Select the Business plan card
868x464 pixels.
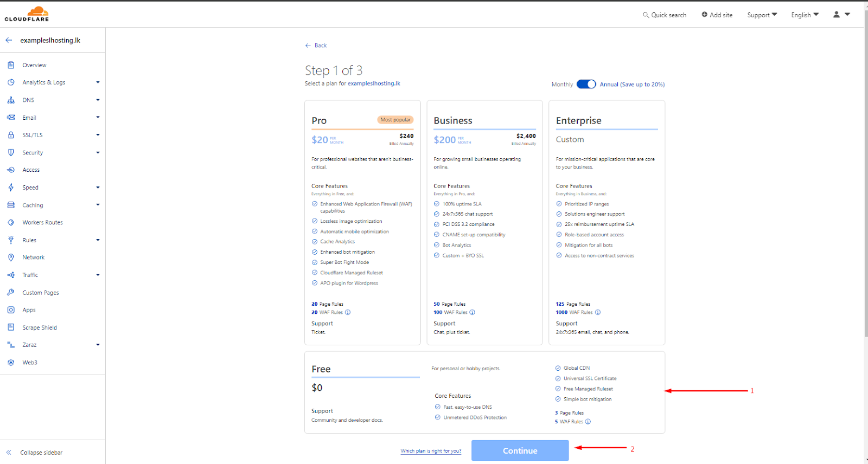[x=484, y=222]
